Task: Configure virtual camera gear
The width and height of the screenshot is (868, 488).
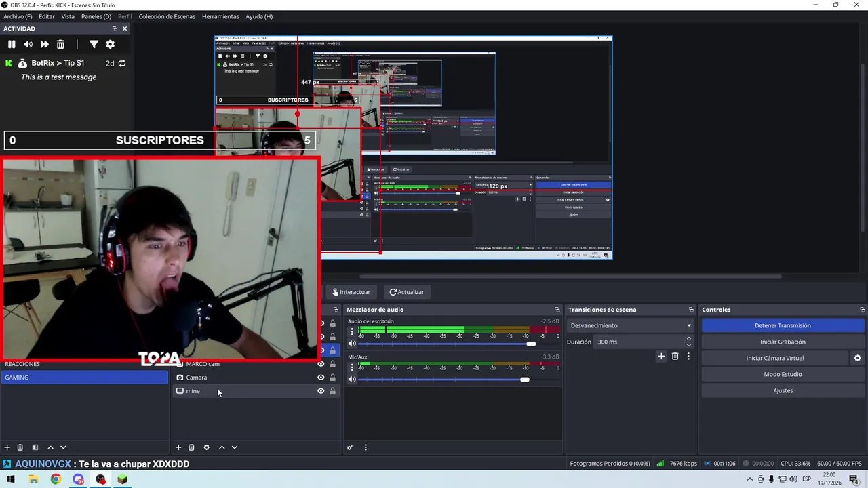Action: [857, 358]
